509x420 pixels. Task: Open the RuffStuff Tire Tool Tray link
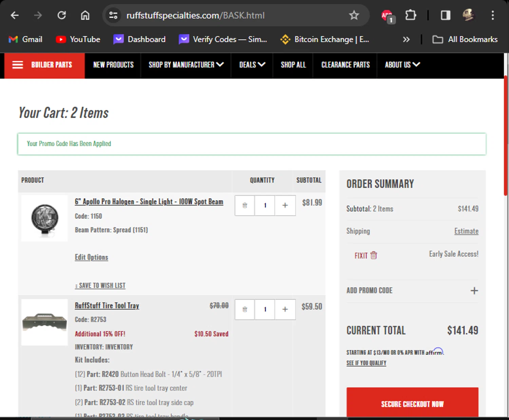pyautogui.click(x=107, y=306)
